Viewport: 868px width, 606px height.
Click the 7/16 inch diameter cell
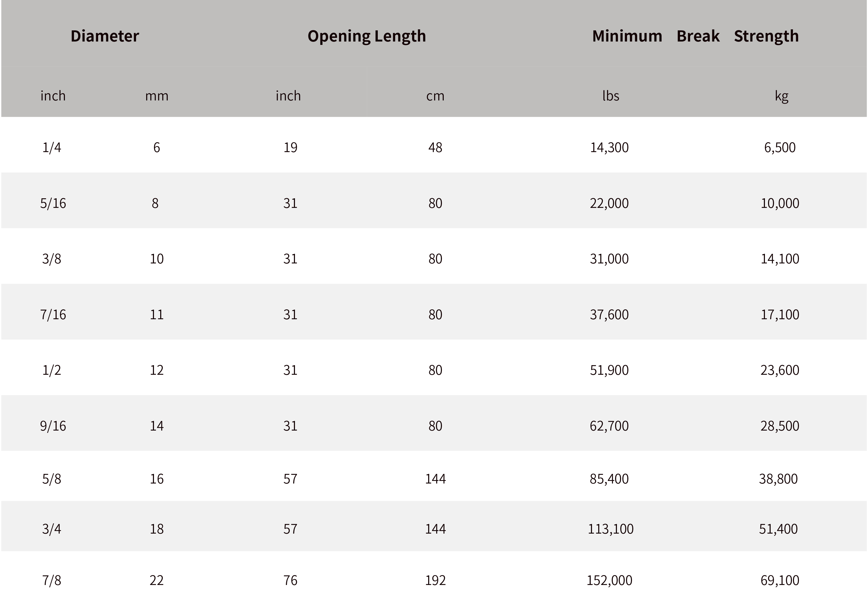point(53,315)
